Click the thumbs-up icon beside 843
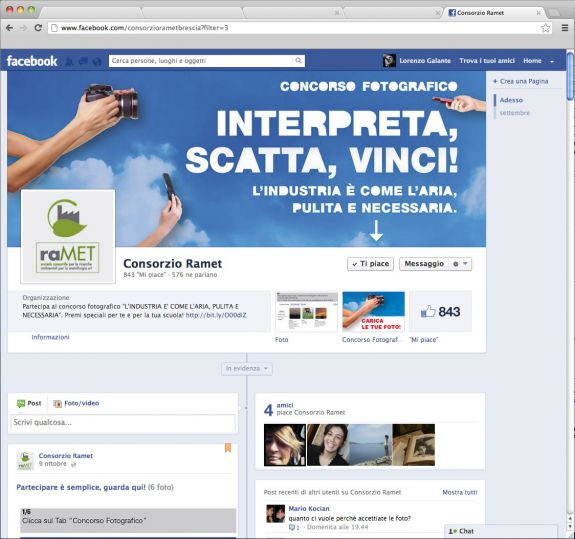 428,312
